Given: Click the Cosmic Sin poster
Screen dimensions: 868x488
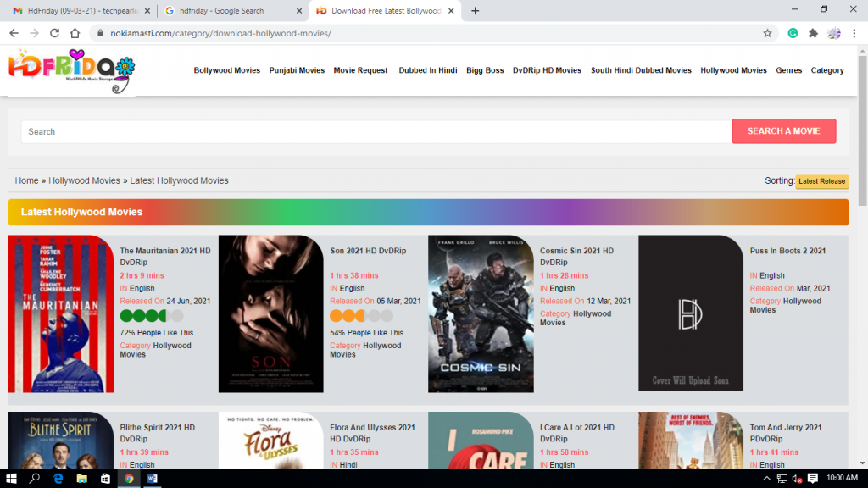Looking at the screenshot, I should point(481,313).
